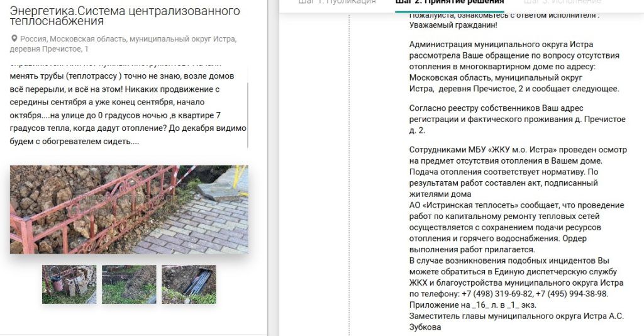Screen dimensions: 644x336
Task: Click the line 'Приложение на _16_ л. в _1_ экз.'
Action: (473, 305)
